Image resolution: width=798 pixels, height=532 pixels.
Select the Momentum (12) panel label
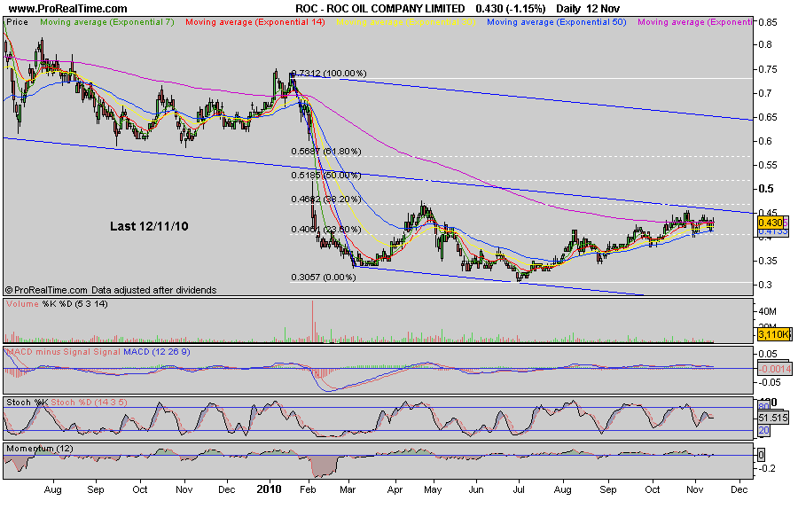coord(40,449)
